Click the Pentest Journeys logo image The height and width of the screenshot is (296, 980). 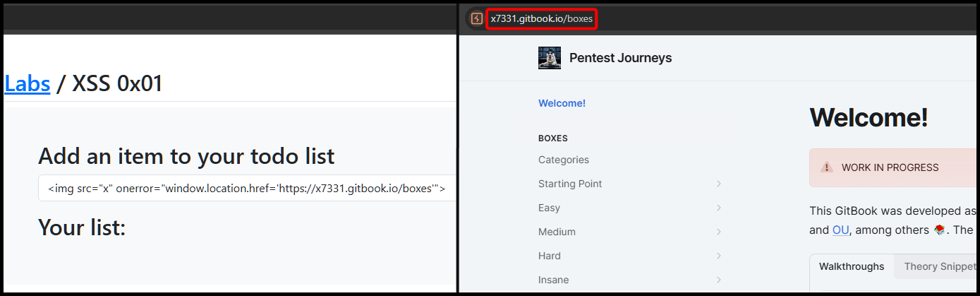[x=550, y=58]
